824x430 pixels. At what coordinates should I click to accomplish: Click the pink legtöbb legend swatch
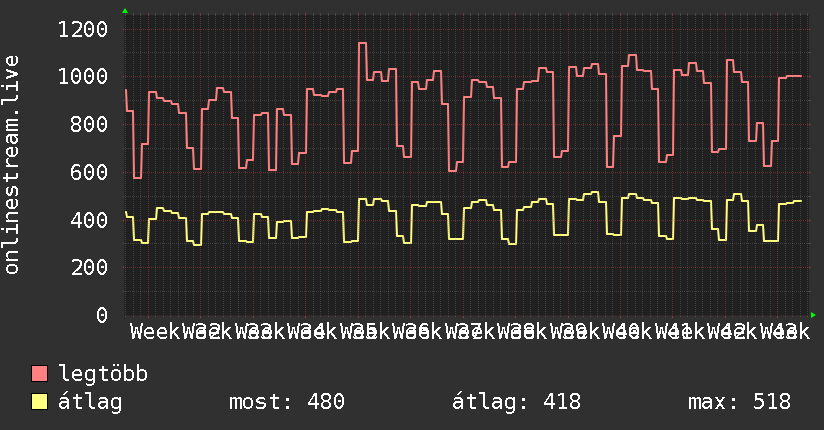39,373
